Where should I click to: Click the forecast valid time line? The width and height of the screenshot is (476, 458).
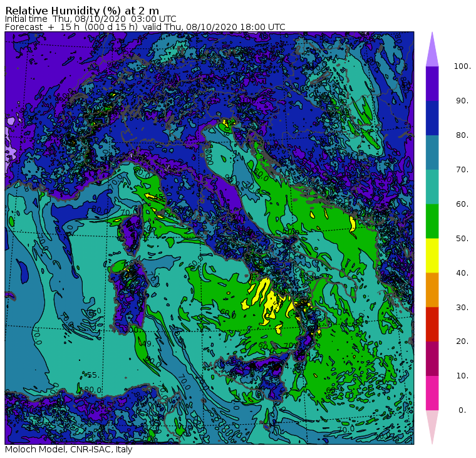click(x=145, y=27)
